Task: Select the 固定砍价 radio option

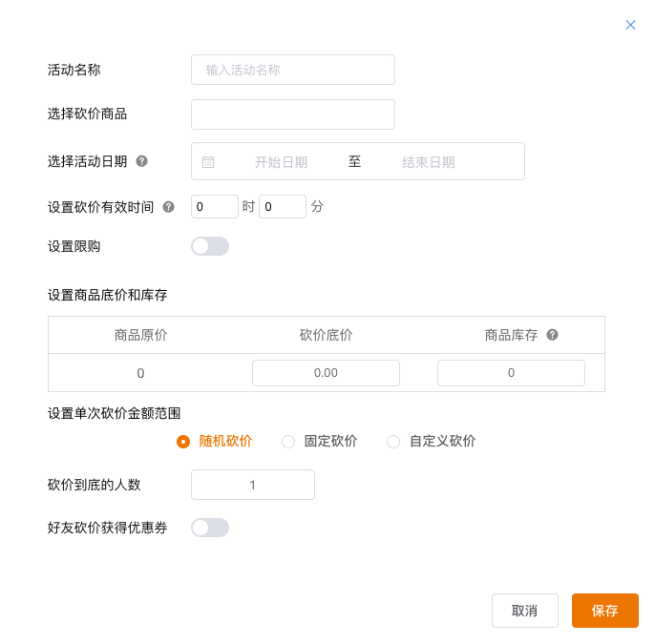Action: (288, 442)
